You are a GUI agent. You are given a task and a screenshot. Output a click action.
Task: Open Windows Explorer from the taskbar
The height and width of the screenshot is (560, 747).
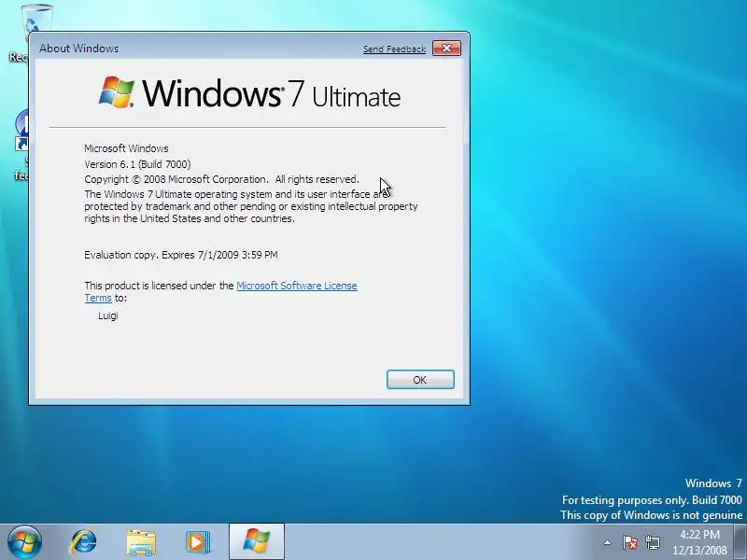click(141, 542)
